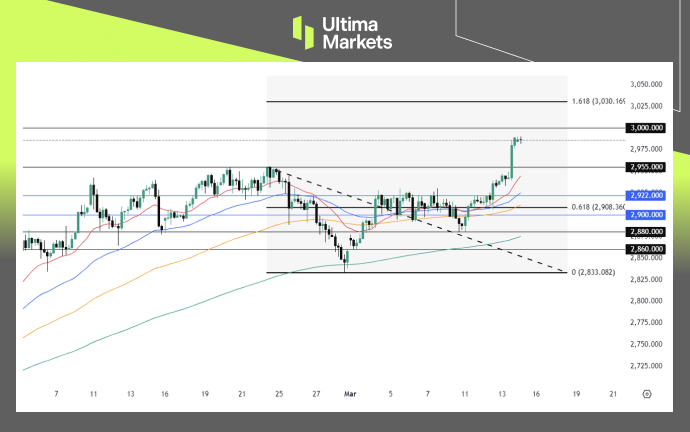Click the 2,725.000 tick on price axis

[648, 367]
